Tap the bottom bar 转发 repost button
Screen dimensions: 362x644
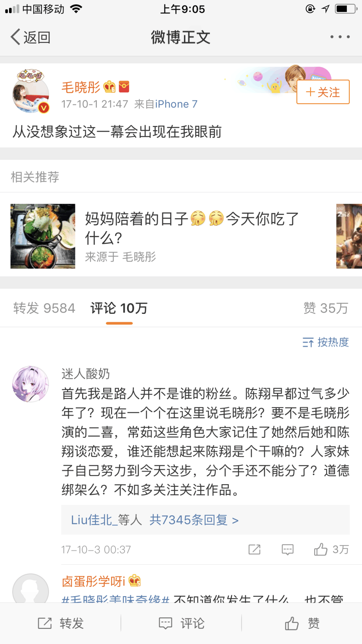(x=60, y=623)
